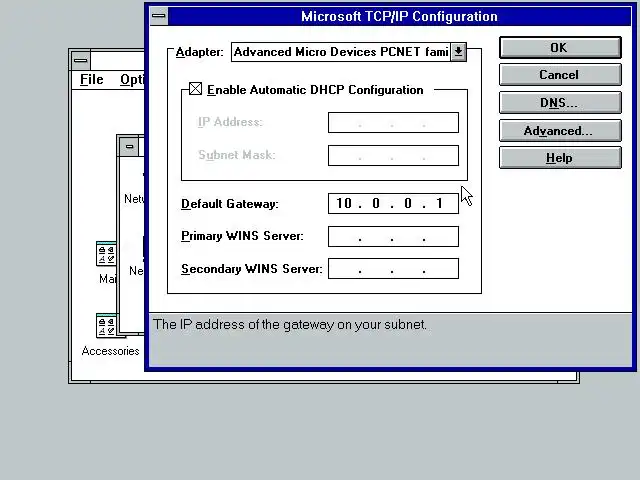Open Advanced TCP/IP options
The image size is (640, 480).
[560, 131]
